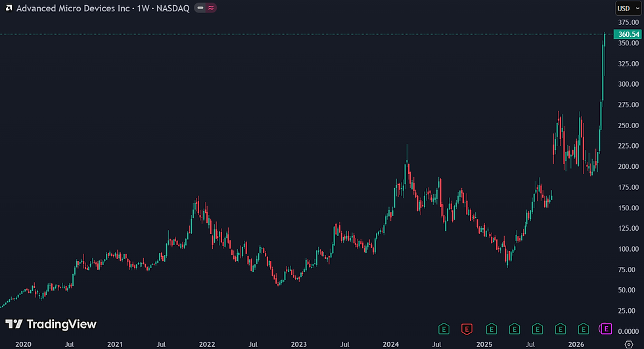Viewport: 644px width, 349px height.
Task: Toggle the pink wavy approx-equal indicator pill
Action: [211, 8]
